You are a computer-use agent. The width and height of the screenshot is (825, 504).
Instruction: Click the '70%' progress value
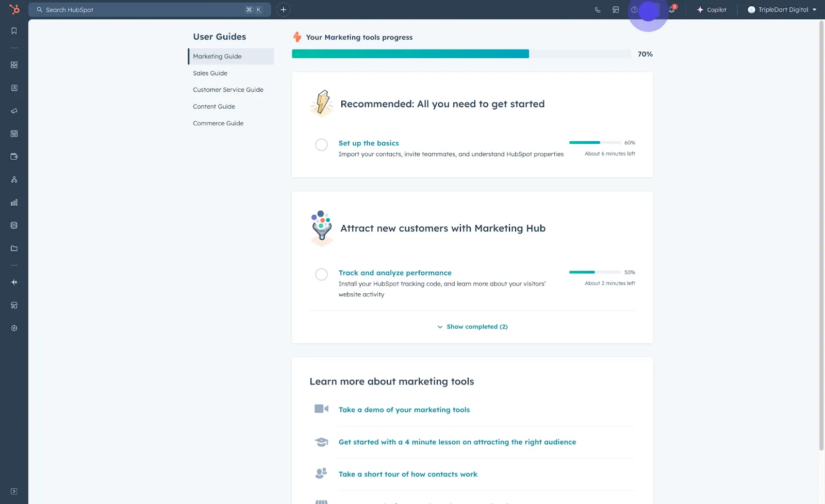[645, 54]
